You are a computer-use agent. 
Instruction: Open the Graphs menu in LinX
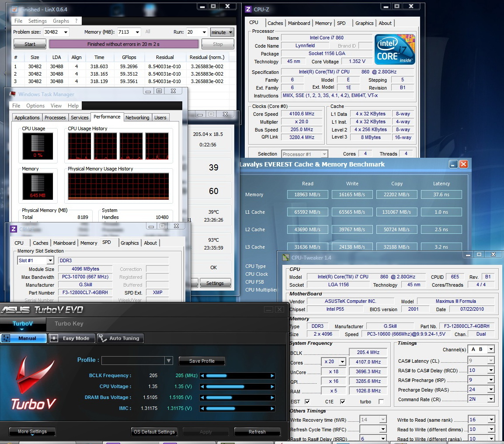pos(61,21)
